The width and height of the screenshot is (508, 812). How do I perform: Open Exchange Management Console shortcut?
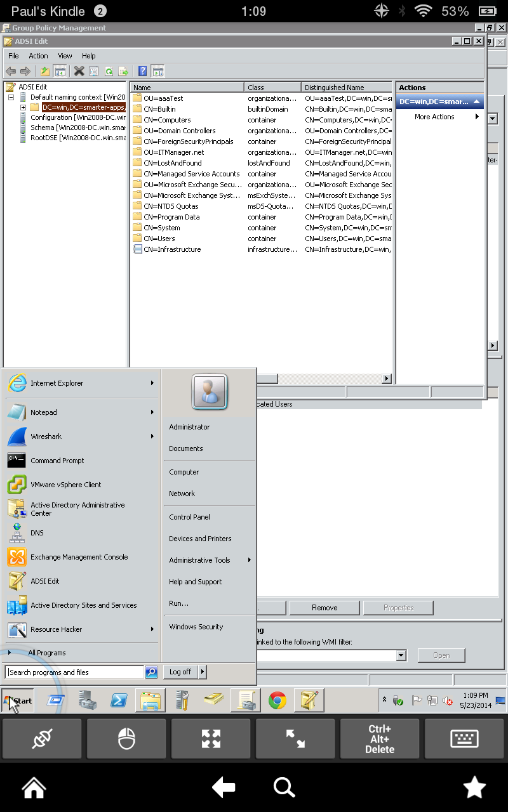coord(81,557)
